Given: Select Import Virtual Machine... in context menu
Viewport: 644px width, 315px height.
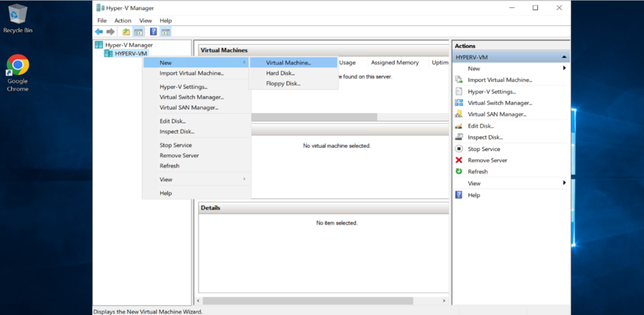Looking at the screenshot, I should click(196, 73).
